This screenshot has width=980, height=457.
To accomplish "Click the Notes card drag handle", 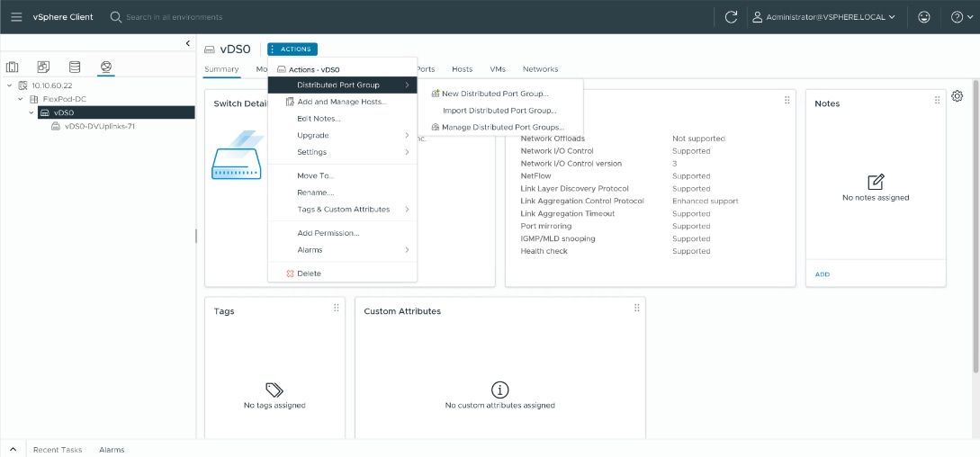I will [937, 100].
